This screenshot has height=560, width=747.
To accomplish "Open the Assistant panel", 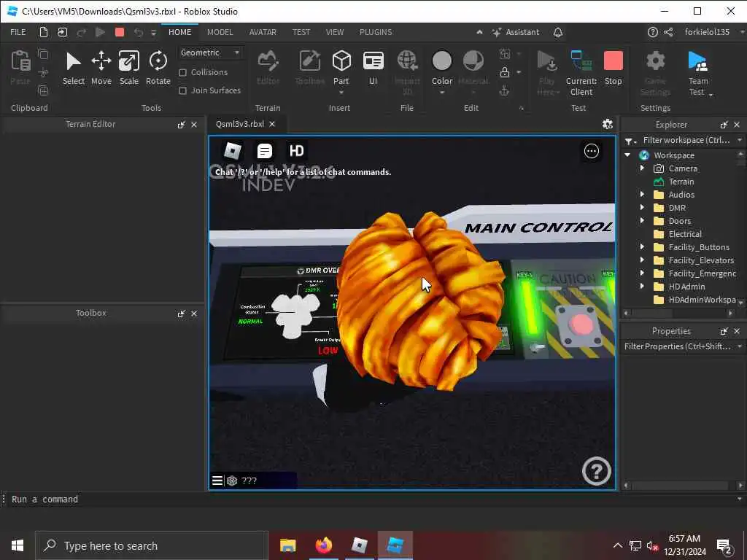I will click(x=516, y=32).
